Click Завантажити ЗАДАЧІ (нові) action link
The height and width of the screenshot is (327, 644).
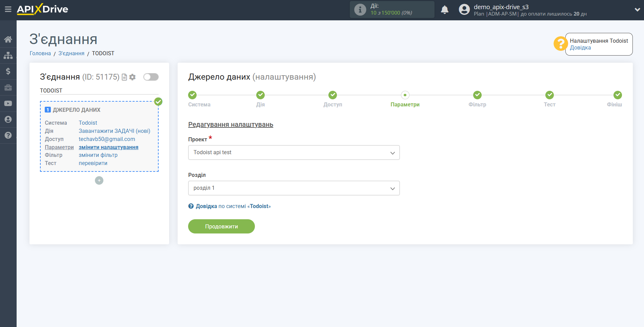click(115, 131)
